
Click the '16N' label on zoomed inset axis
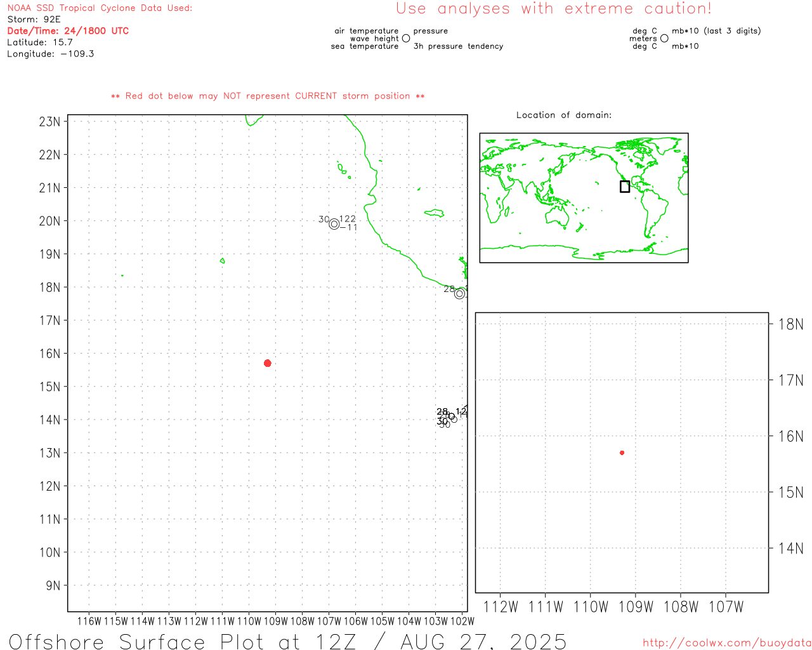pos(791,436)
